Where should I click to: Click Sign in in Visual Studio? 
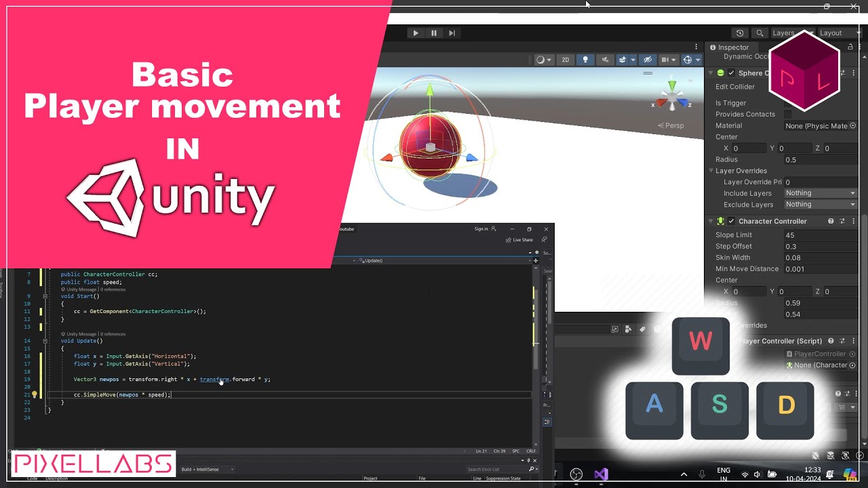click(x=485, y=229)
